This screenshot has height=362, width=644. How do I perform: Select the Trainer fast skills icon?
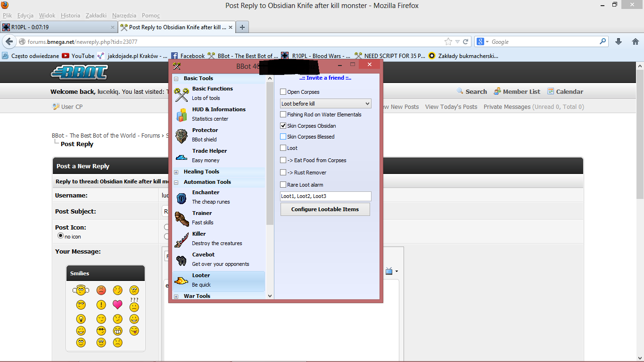pyautogui.click(x=182, y=219)
